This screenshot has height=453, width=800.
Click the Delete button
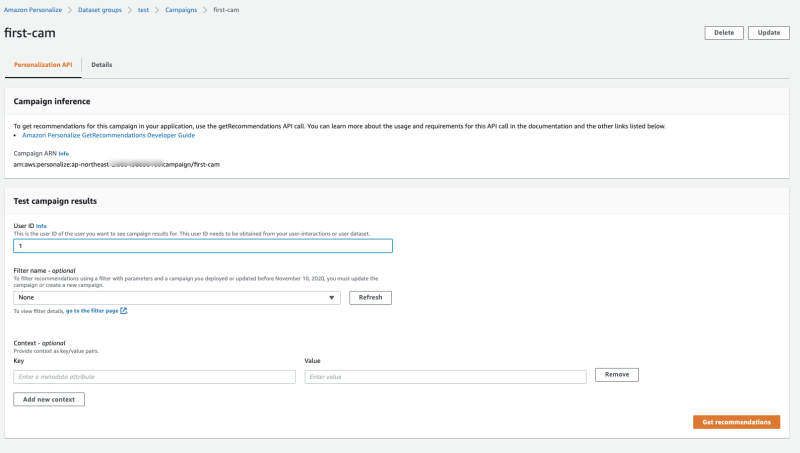point(724,33)
